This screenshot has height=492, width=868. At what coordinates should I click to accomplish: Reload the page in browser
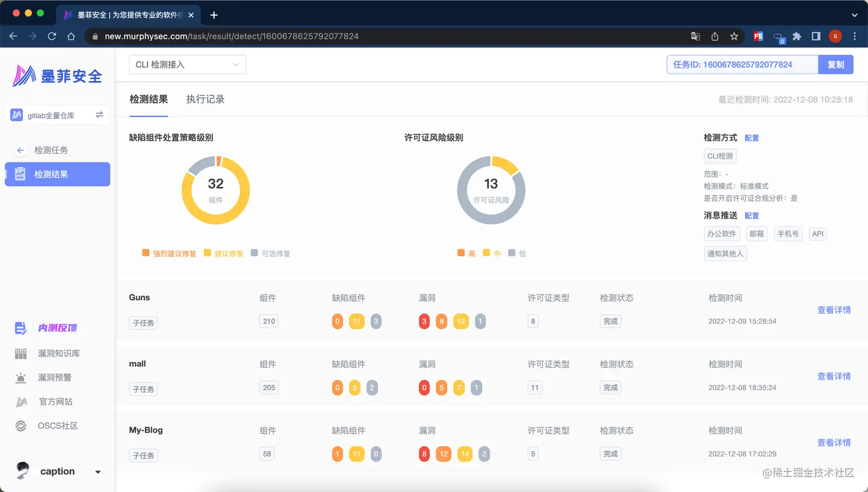[52, 36]
